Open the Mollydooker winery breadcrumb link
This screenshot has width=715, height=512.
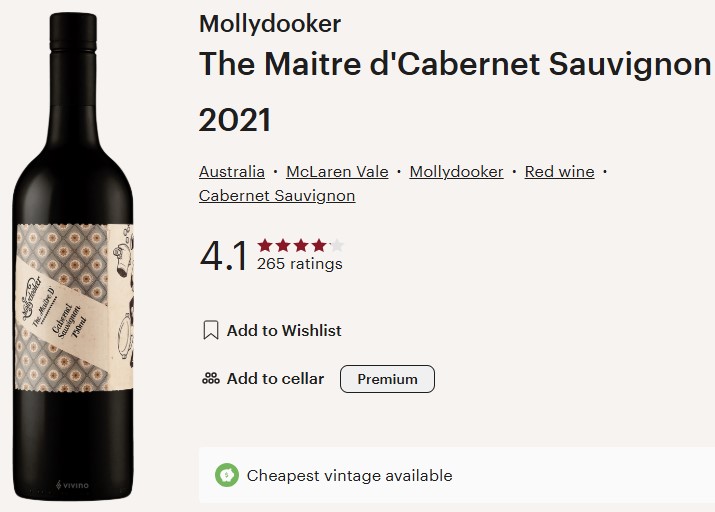click(456, 172)
